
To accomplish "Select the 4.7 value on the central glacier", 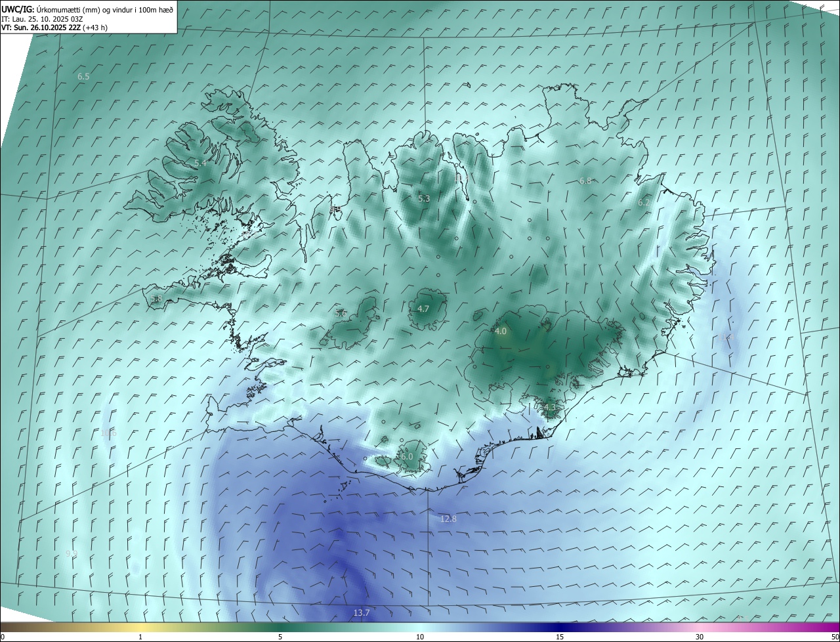I will tap(423, 309).
